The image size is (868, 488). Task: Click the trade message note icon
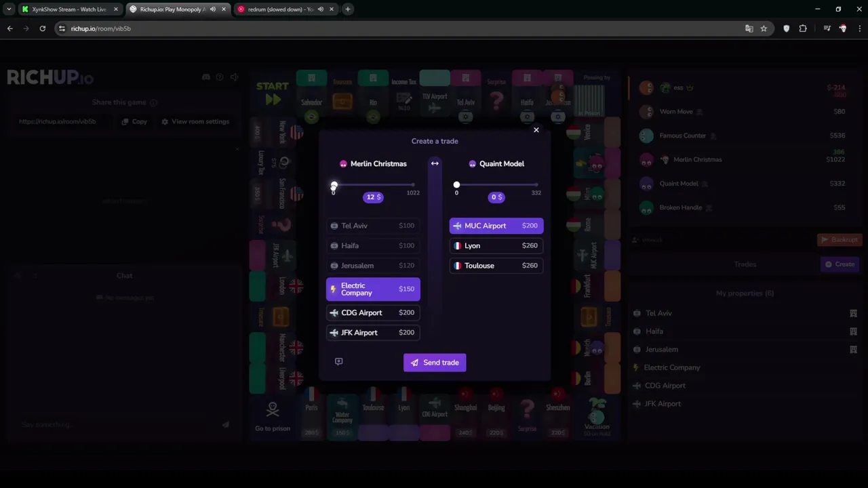(x=339, y=361)
